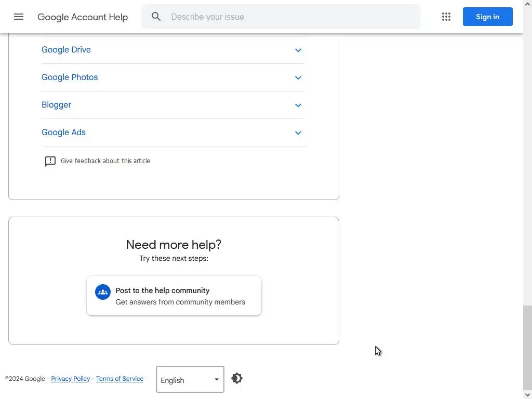Click Give feedback about this article
Viewport: 532px width, 399px height.
click(105, 161)
